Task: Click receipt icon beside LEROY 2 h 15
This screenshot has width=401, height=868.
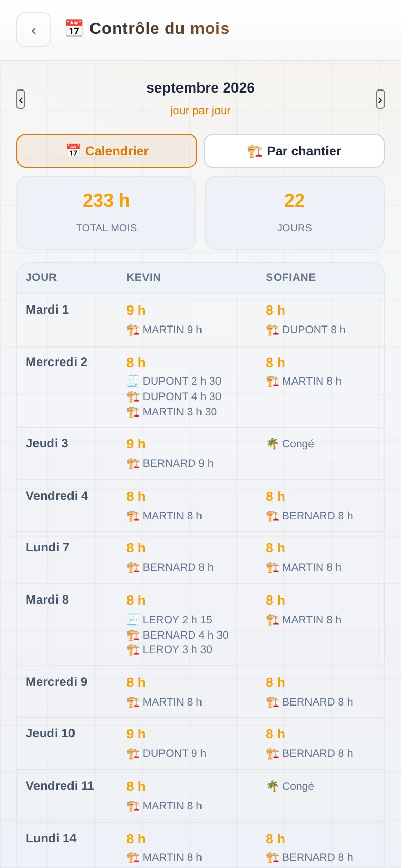Action: click(x=133, y=620)
